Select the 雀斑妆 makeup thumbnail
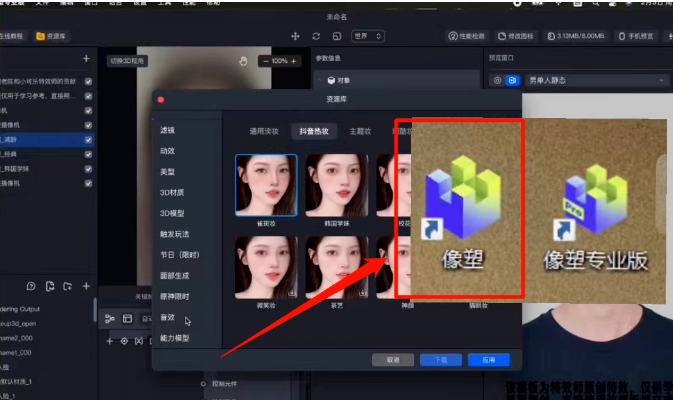The image size is (673, 400). tap(266, 185)
